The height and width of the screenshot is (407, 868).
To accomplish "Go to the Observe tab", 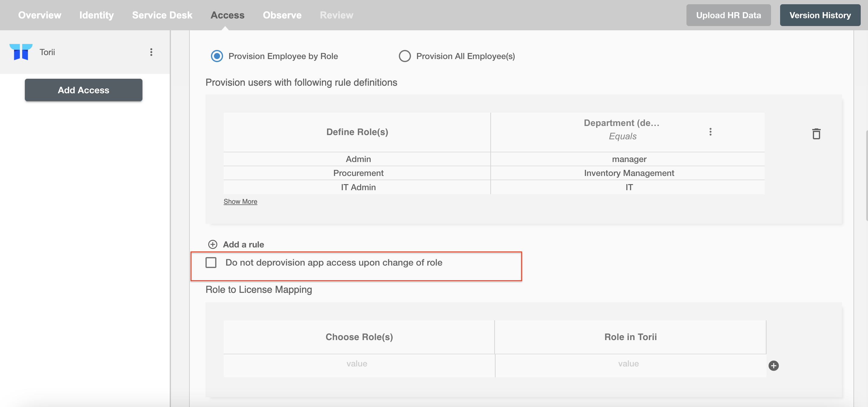I will point(282,15).
